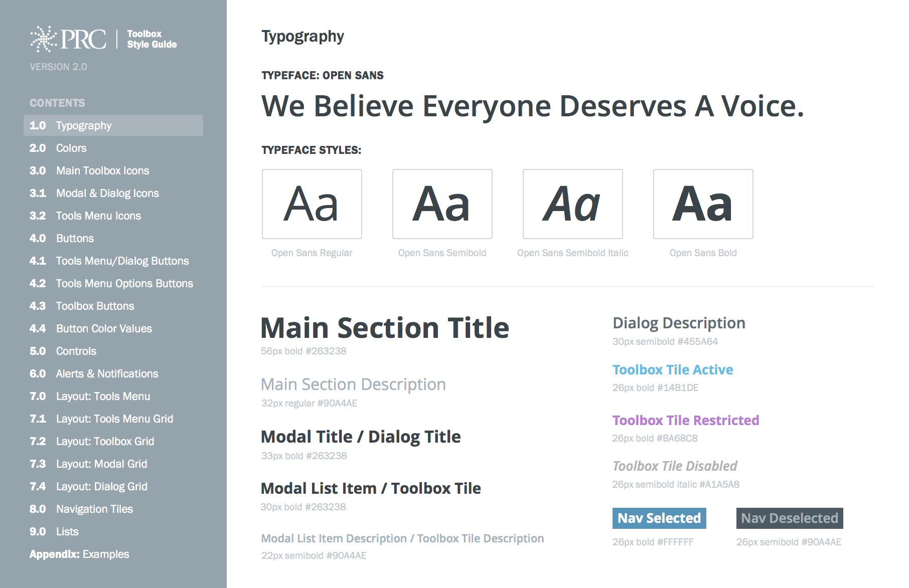Select Tools Menu Icons entry

[98, 216]
